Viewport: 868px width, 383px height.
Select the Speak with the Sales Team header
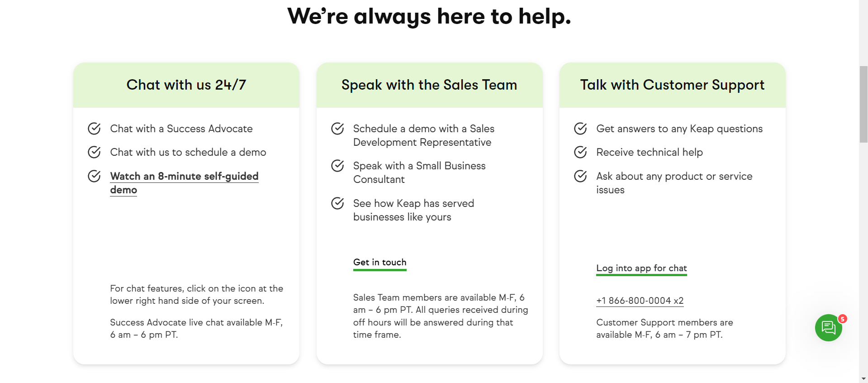429,85
